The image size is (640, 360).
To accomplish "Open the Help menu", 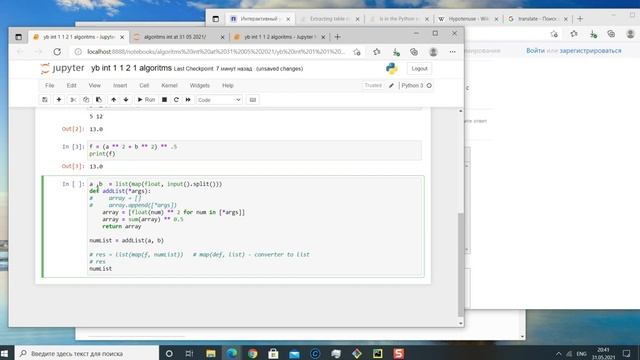I will point(228,85).
